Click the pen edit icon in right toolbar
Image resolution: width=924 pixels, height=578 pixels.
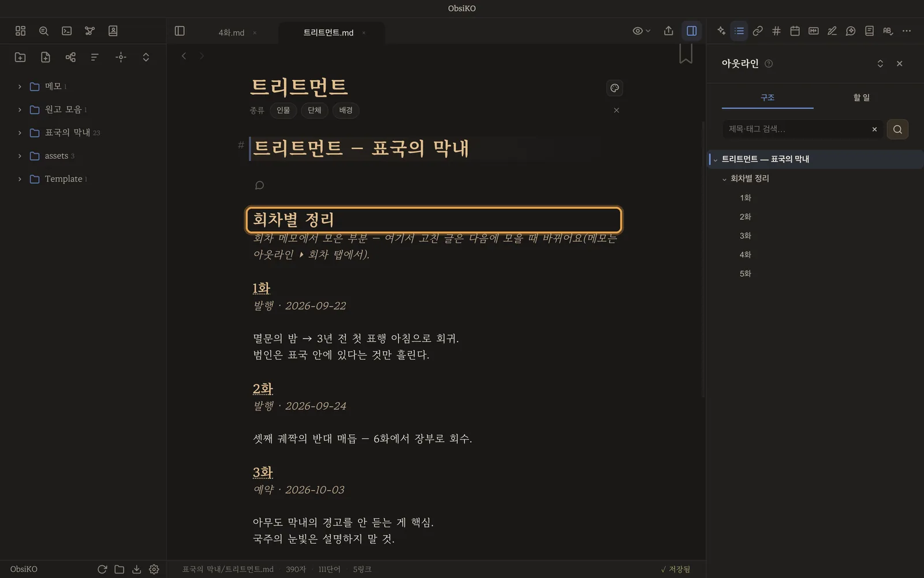[832, 31]
